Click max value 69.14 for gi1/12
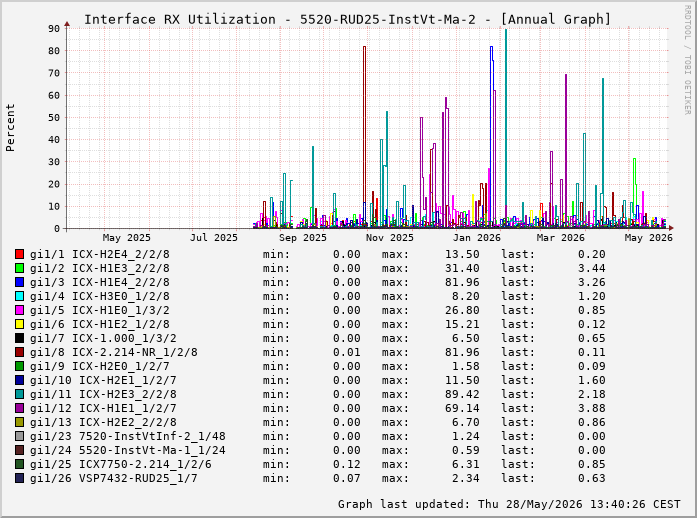 click(462, 409)
